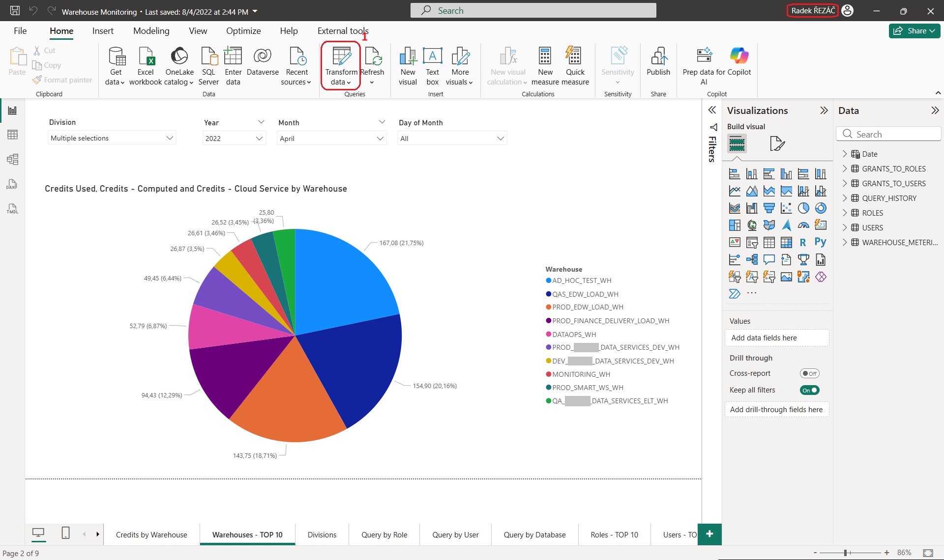Switch to mobile layout view
This screenshot has height=560, width=944.
point(65,533)
